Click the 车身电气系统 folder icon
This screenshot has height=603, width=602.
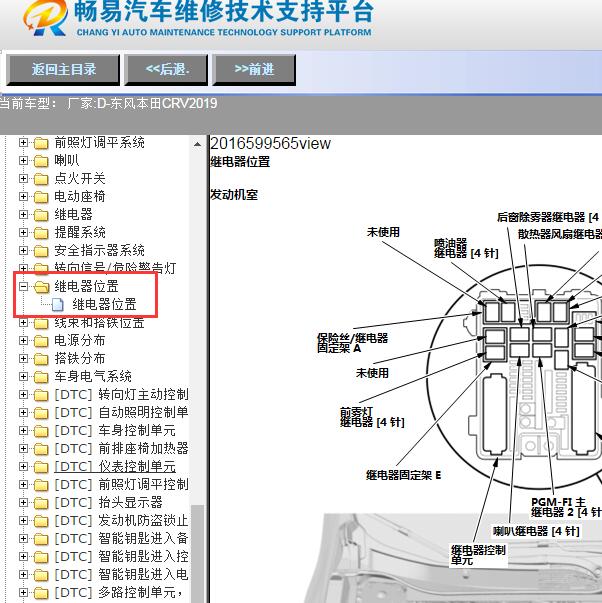click(x=41, y=377)
